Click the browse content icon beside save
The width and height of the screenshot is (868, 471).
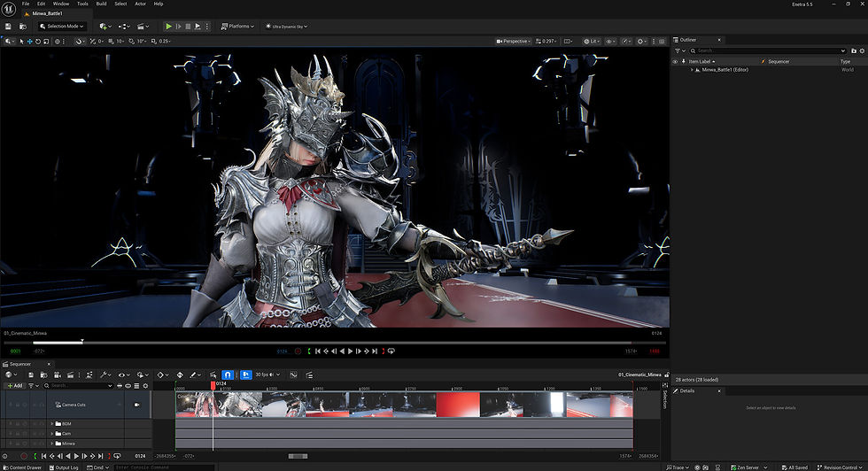tap(23, 26)
